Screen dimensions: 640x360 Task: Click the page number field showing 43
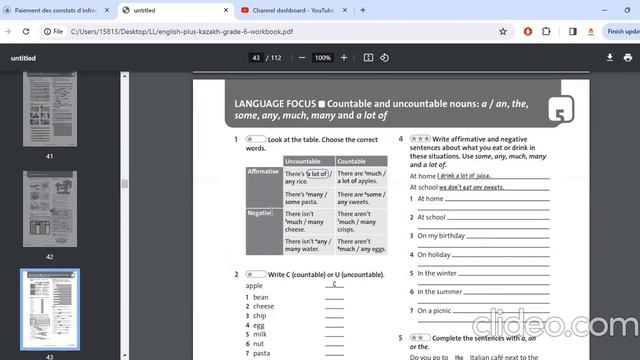[256, 58]
